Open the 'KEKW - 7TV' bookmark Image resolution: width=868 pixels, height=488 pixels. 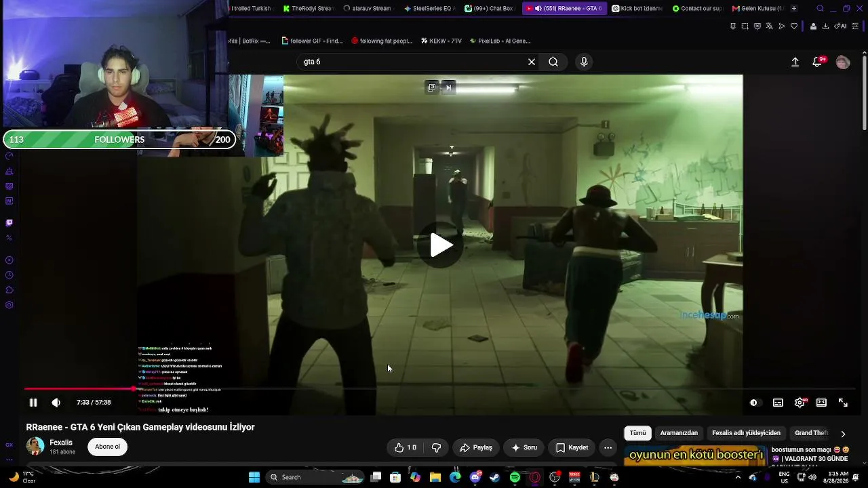441,41
